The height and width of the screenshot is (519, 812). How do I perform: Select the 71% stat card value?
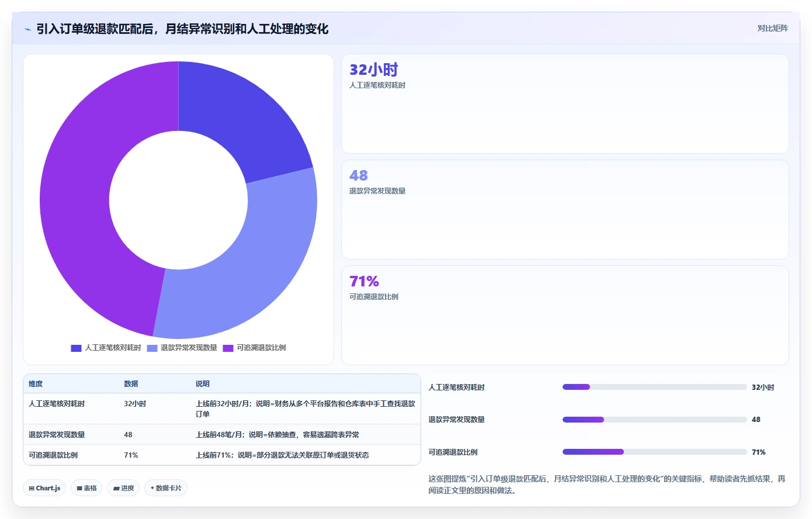click(x=364, y=281)
